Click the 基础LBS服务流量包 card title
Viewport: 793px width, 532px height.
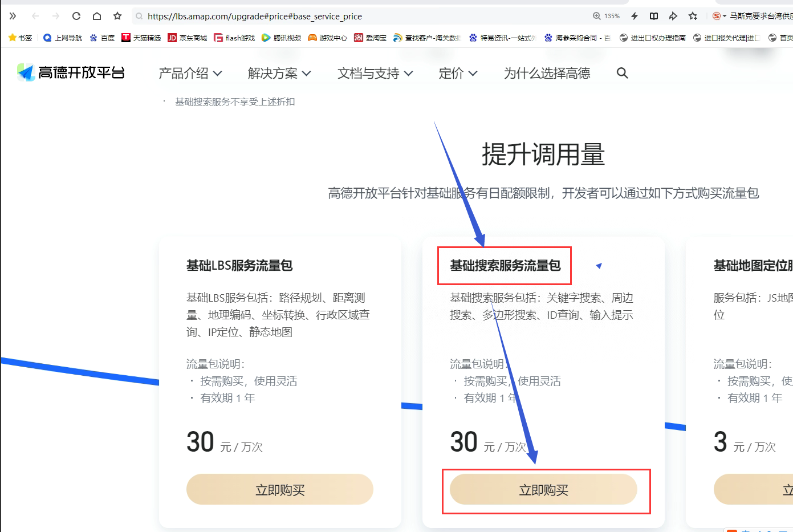coord(239,265)
